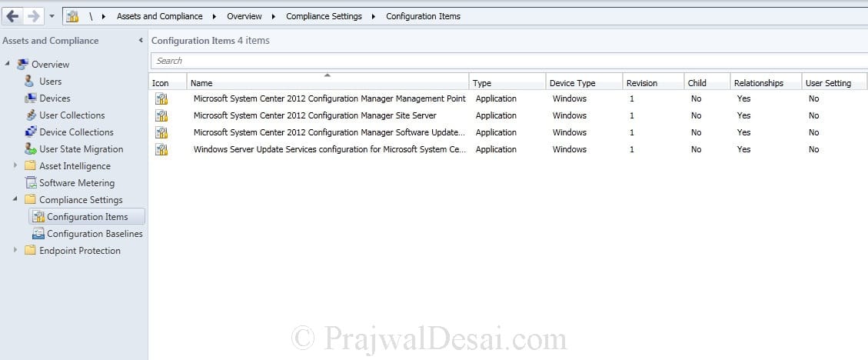Go to Compliance Settings breadcrumb
The width and height of the screenshot is (868, 360).
click(x=324, y=17)
